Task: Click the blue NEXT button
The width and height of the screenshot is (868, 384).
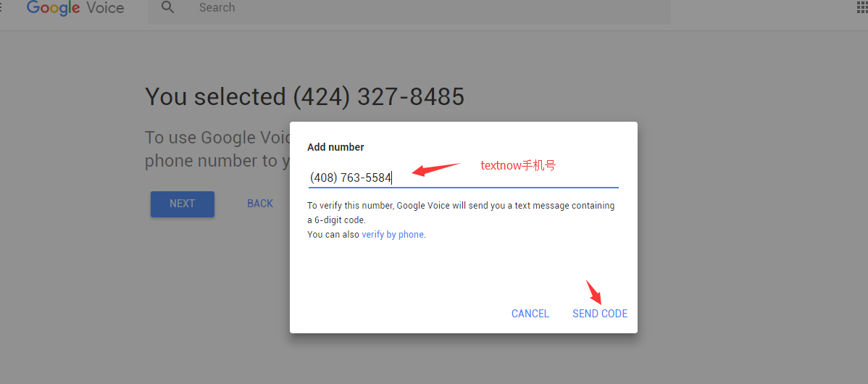Action: click(x=182, y=204)
